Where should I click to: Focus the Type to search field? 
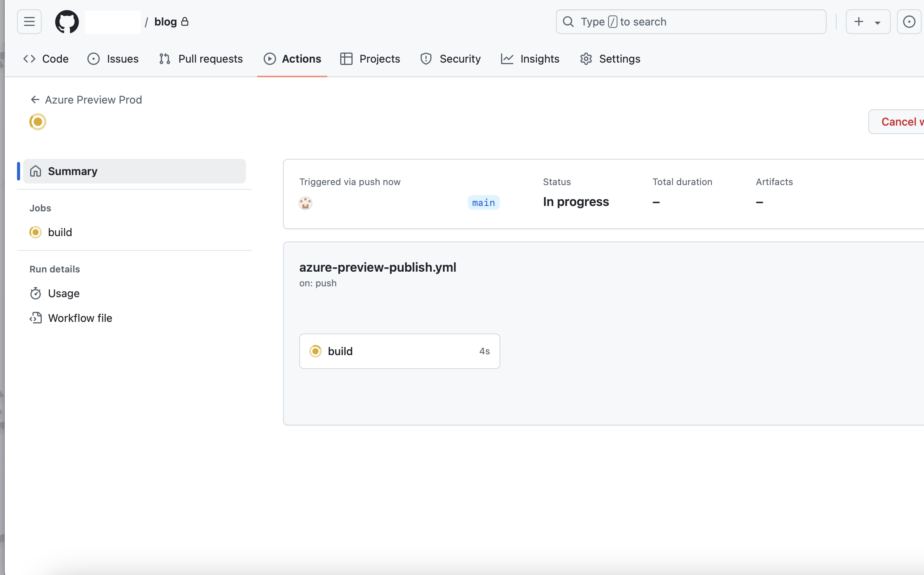click(x=691, y=22)
